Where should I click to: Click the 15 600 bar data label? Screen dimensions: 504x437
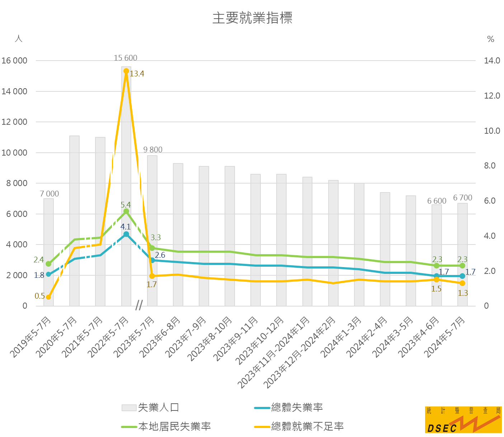pyautogui.click(x=126, y=58)
